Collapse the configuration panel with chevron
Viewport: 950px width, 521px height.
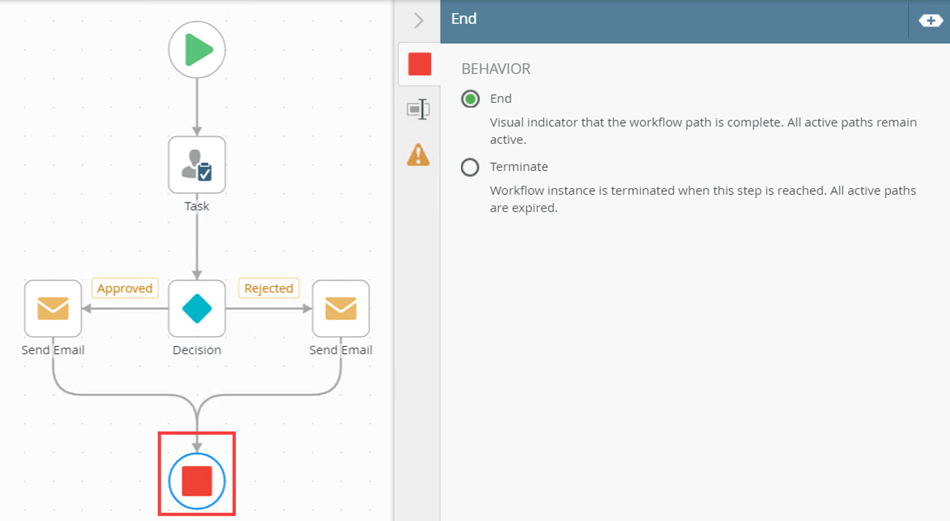[418, 21]
